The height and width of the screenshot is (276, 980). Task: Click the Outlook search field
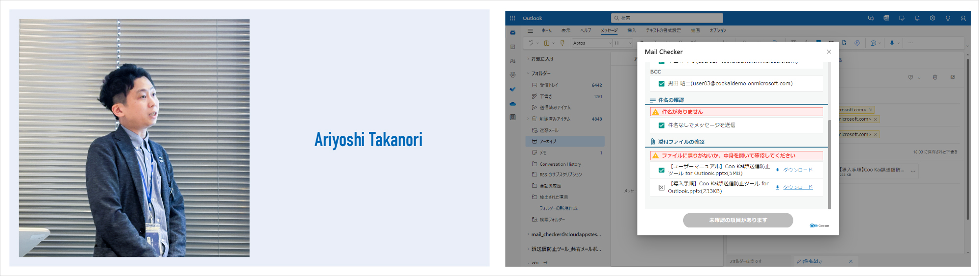pos(667,18)
